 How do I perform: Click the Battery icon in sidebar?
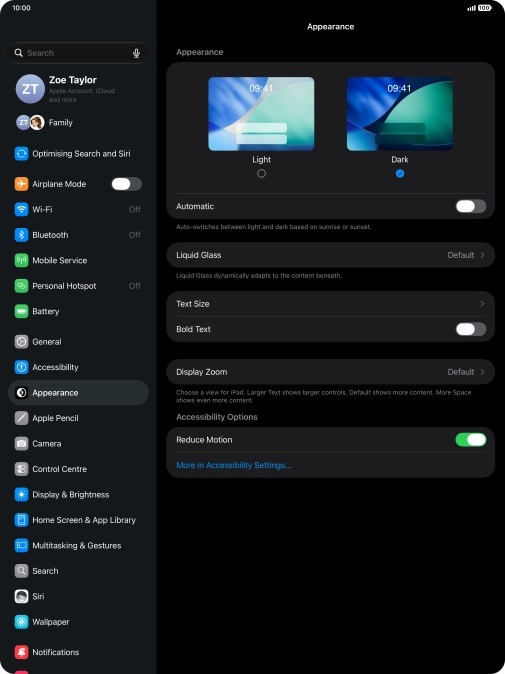[21, 311]
